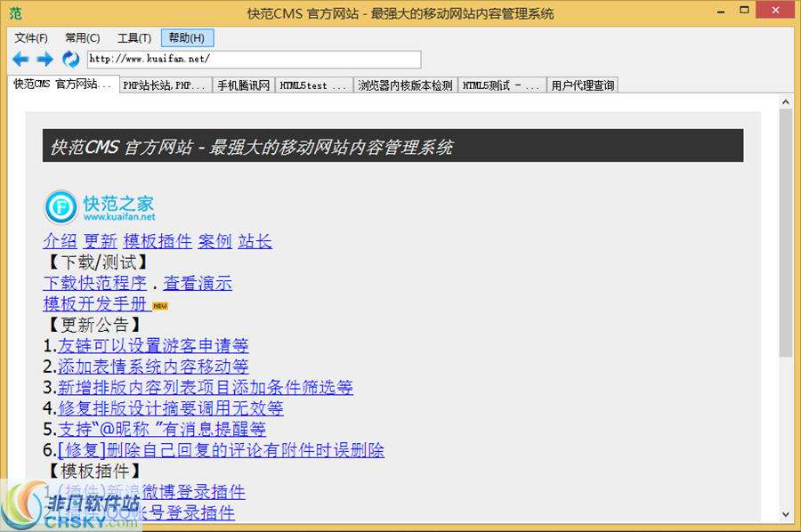Open the 模板插件 navigation link
Screen dimensions: 801x532
point(158,241)
